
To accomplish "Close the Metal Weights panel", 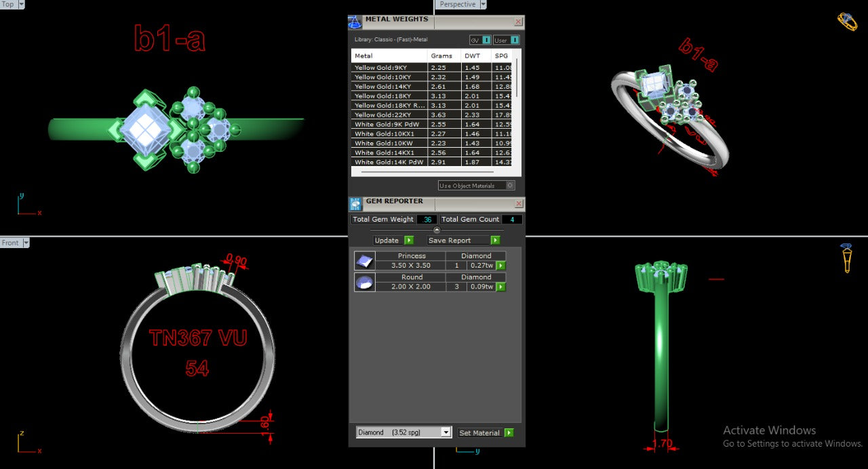I will [519, 22].
